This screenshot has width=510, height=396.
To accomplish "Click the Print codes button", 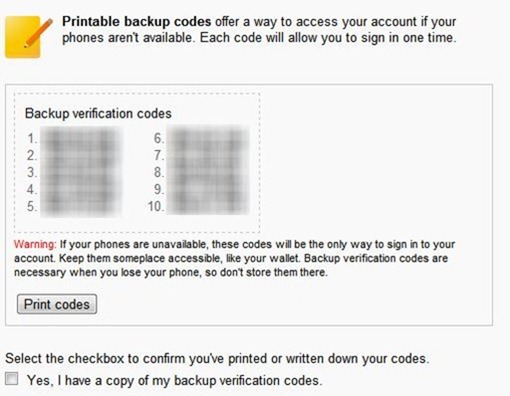I will click(x=57, y=304).
